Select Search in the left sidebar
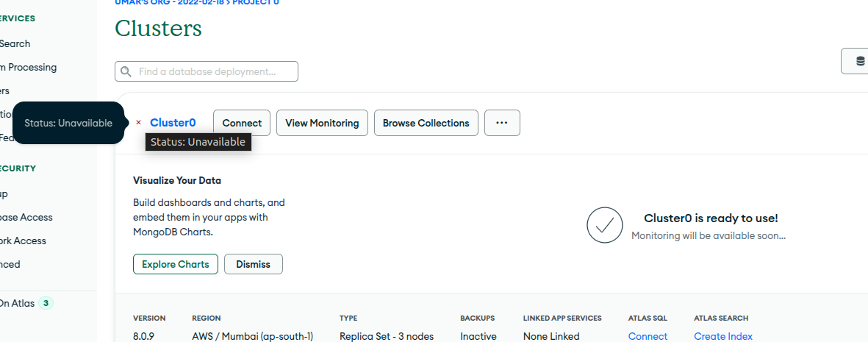Viewport: 868px width, 342px height. click(x=15, y=43)
